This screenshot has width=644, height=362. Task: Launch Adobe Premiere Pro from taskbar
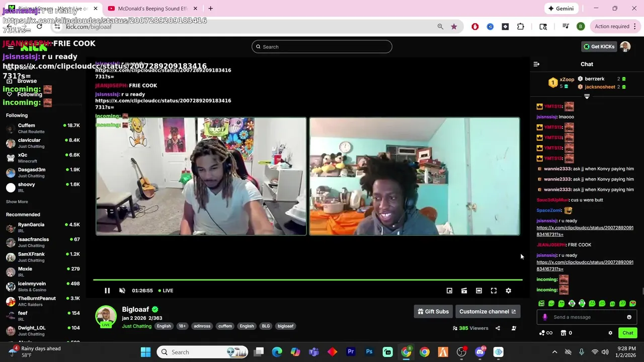351,352
